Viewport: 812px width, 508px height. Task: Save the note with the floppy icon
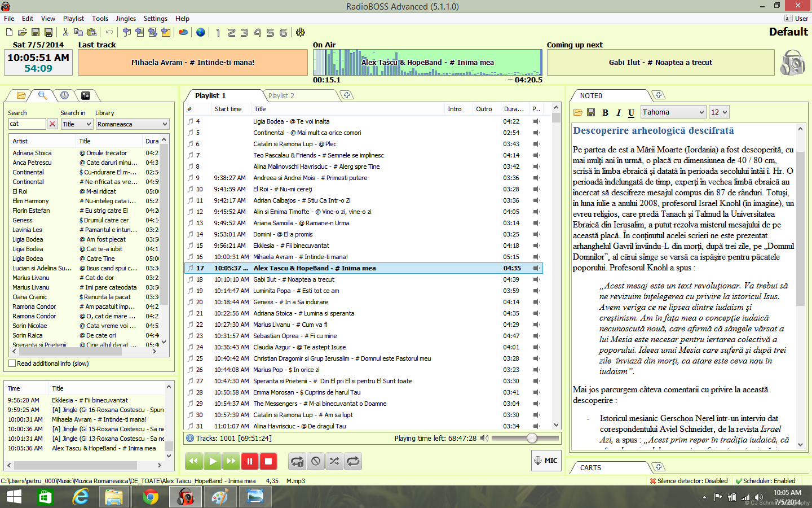[591, 112]
